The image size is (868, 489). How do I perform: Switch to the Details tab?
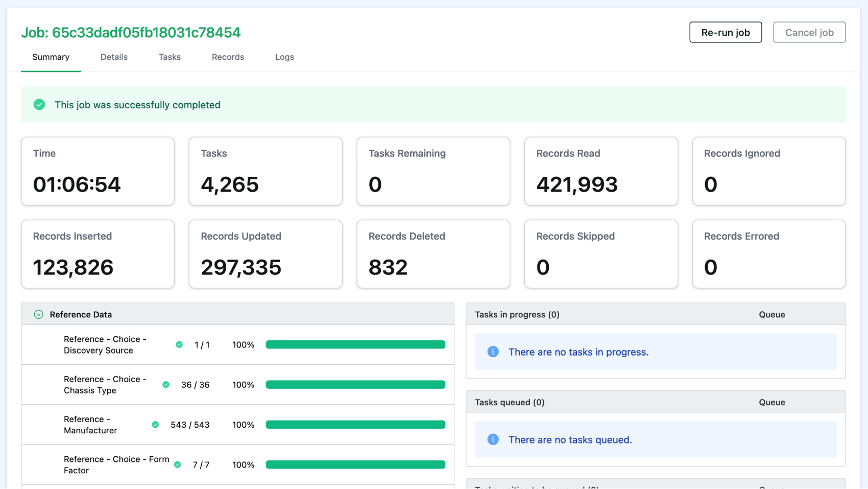coord(114,57)
